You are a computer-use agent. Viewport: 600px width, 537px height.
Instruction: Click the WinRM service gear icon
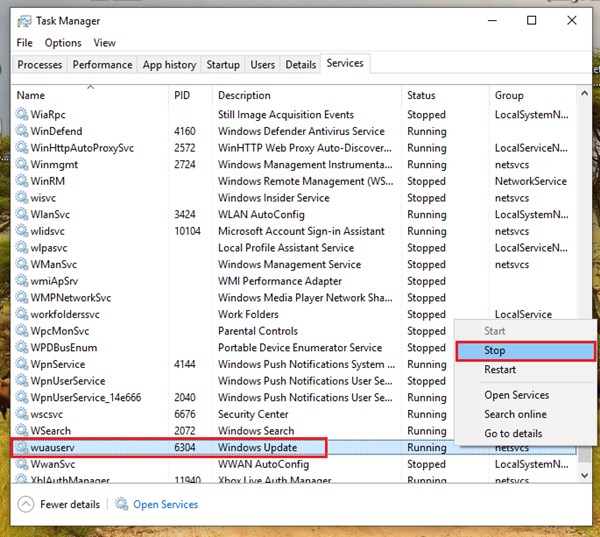(22, 180)
